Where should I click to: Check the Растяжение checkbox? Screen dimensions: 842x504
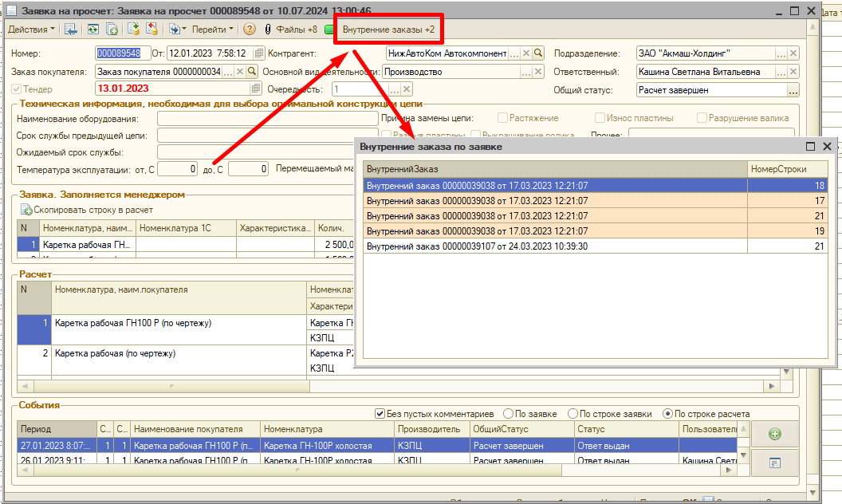502,118
